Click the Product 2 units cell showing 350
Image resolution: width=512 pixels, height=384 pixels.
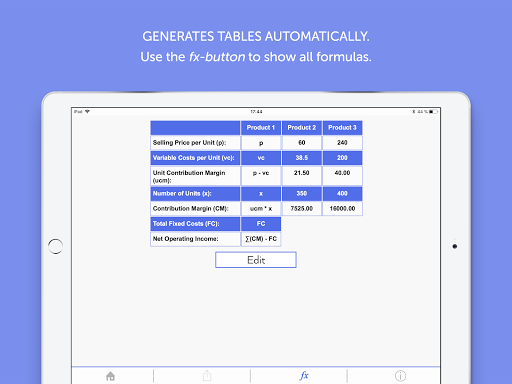[x=302, y=194]
